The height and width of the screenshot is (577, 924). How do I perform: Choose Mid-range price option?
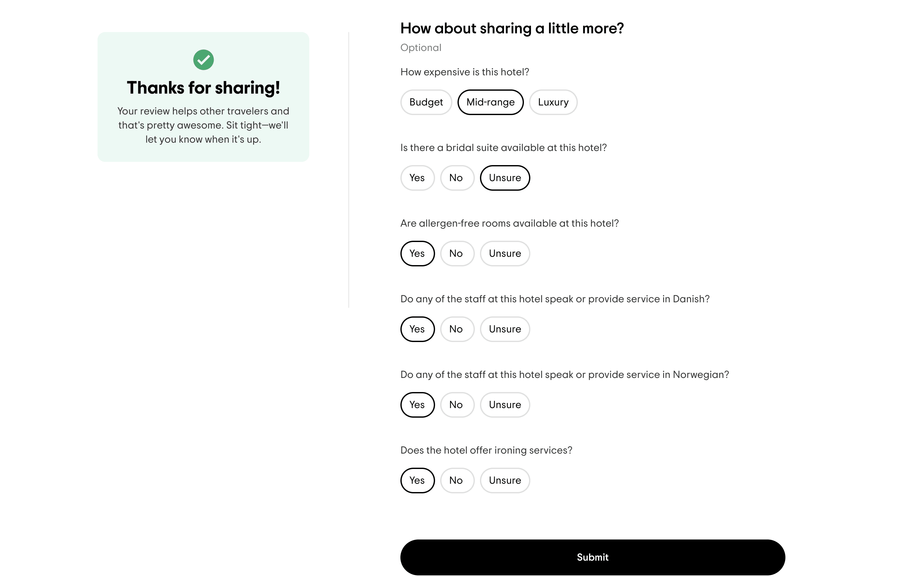pyautogui.click(x=490, y=102)
